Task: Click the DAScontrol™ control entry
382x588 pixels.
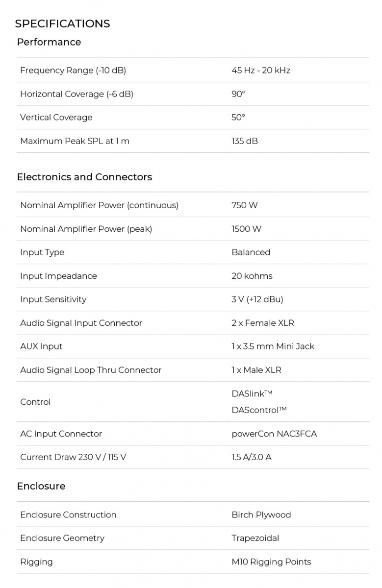Action: [x=259, y=410]
